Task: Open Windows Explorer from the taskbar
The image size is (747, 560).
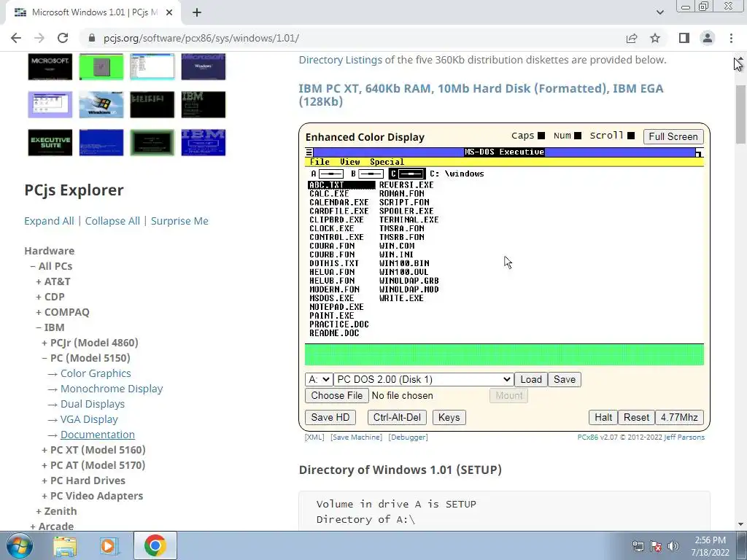Action: pyautogui.click(x=64, y=545)
